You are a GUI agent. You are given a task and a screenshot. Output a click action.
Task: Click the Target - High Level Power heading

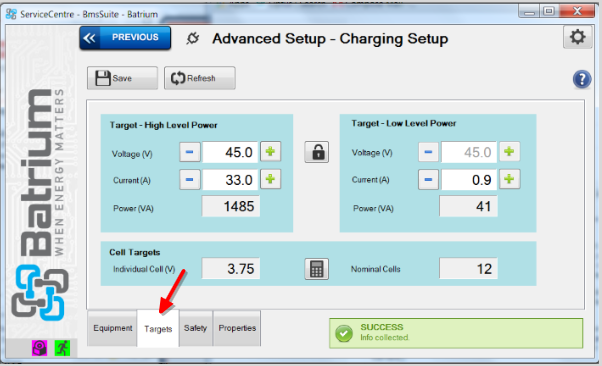pyautogui.click(x=164, y=125)
